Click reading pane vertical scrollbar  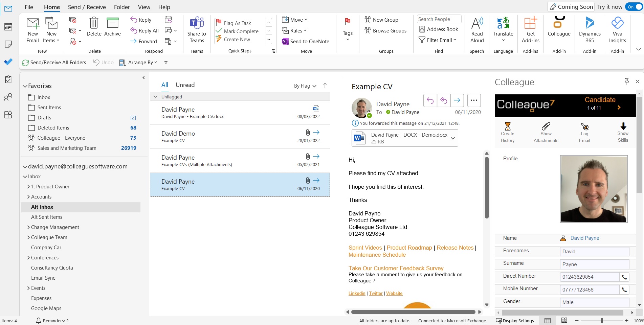pyautogui.click(x=487, y=188)
